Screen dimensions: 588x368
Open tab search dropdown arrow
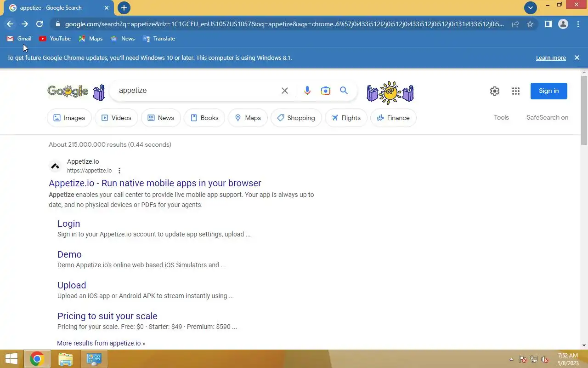pyautogui.click(x=531, y=8)
